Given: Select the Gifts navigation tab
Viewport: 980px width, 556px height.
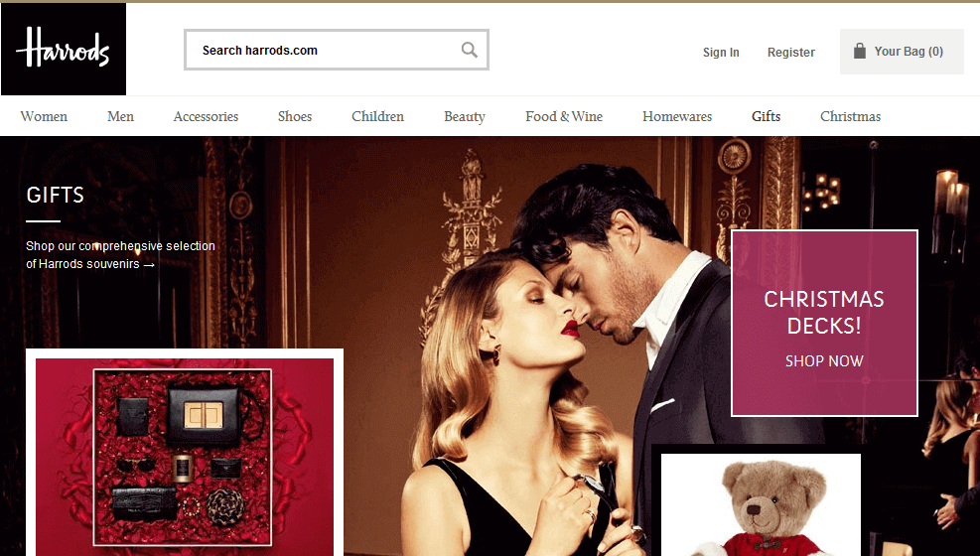Looking at the screenshot, I should tap(766, 116).
